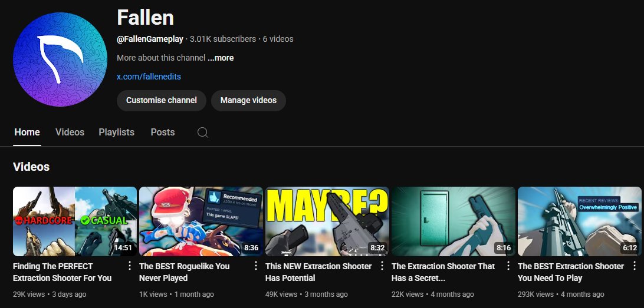Open options menu for Finding The PERFECT Extraction Shooter
The image size is (644, 308).
pos(130,266)
